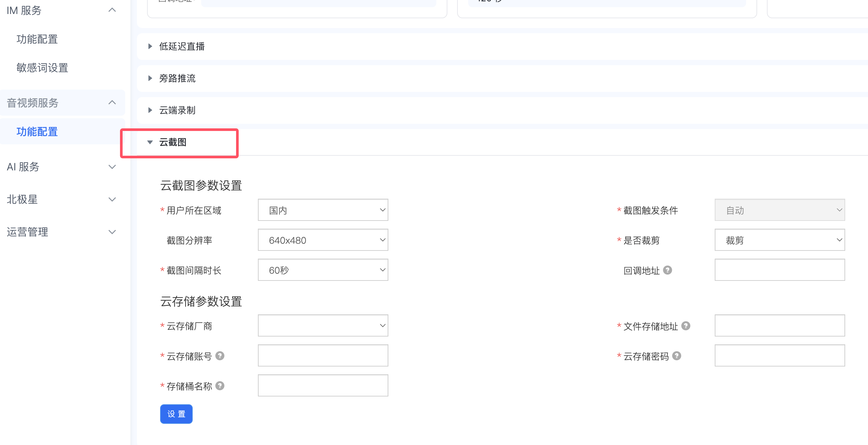Click the 北极星 menu label

pyautogui.click(x=22, y=199)
